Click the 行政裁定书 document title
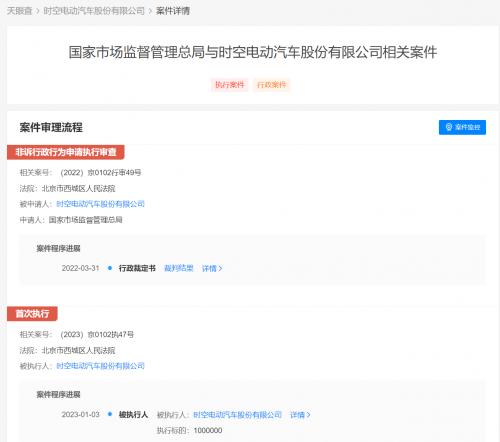This screenshot has height=442, width=500. pyautogui.click(x=137, y=268)
